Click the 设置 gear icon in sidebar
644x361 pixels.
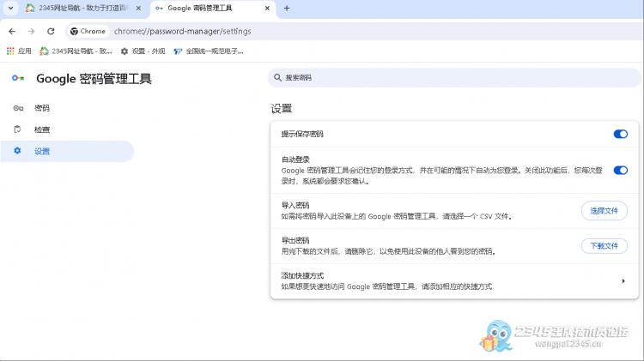coord(17,151)
